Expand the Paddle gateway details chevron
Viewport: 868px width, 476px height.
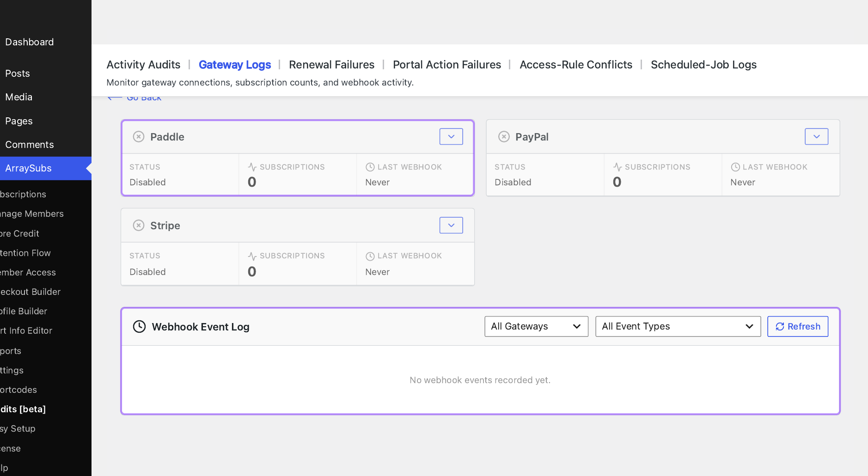point(451,136)
